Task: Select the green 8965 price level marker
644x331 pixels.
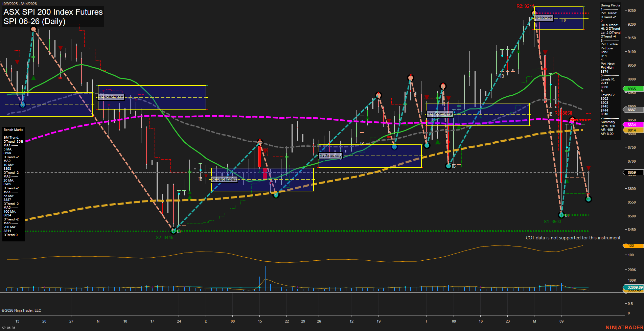Action: coord(631,89)
